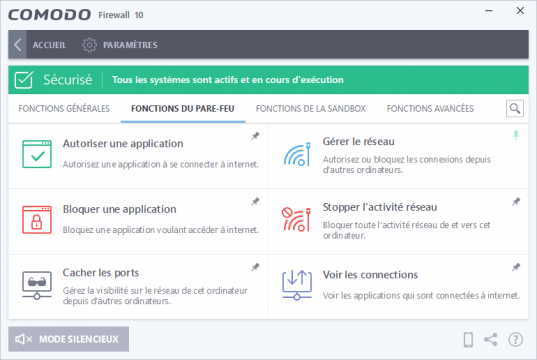This screenshot has height=360, width=537.
Task: Enable the Mode Silencieux button
Action: coord(68,339)
